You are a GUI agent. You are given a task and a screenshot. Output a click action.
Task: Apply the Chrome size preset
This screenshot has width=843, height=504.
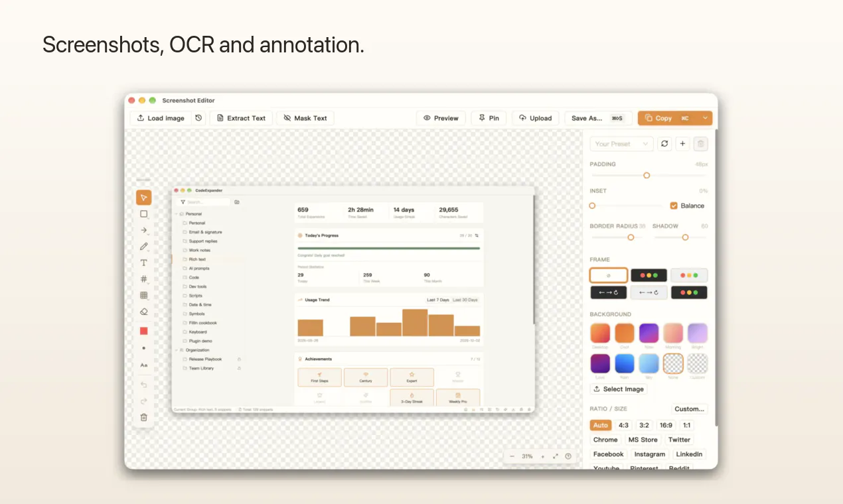(605, 440)
